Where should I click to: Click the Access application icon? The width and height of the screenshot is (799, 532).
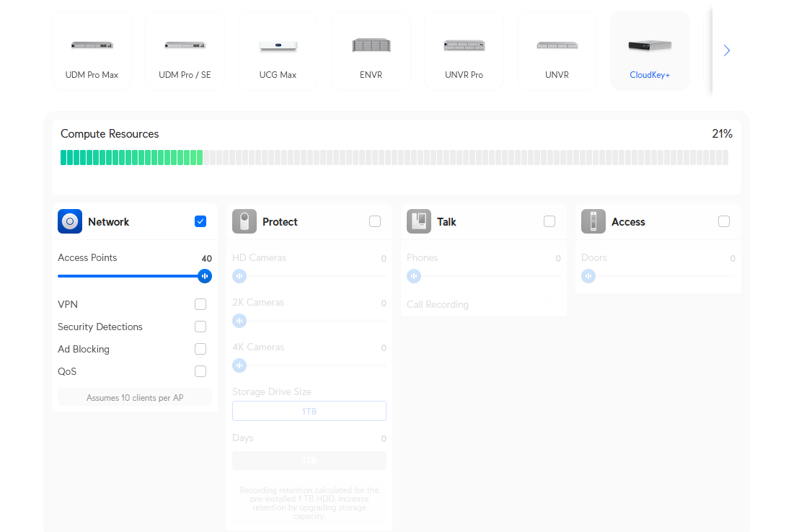[x=593, y=222]
